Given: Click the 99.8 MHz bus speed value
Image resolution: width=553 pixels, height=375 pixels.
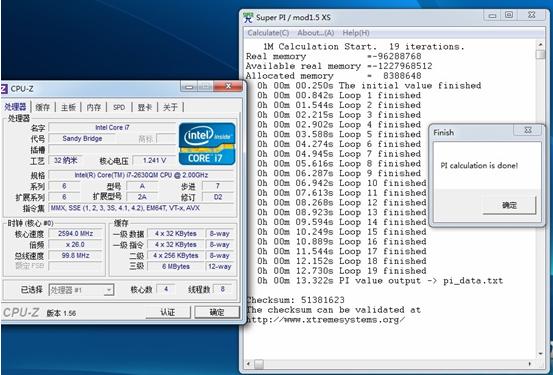Looking at the screenshot, I should (75, 255).
